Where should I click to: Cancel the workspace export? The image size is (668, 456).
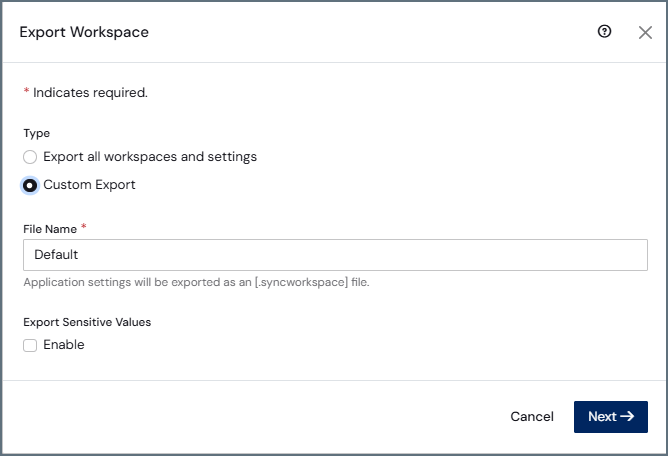pyautogui.click(x=532, y=416)
